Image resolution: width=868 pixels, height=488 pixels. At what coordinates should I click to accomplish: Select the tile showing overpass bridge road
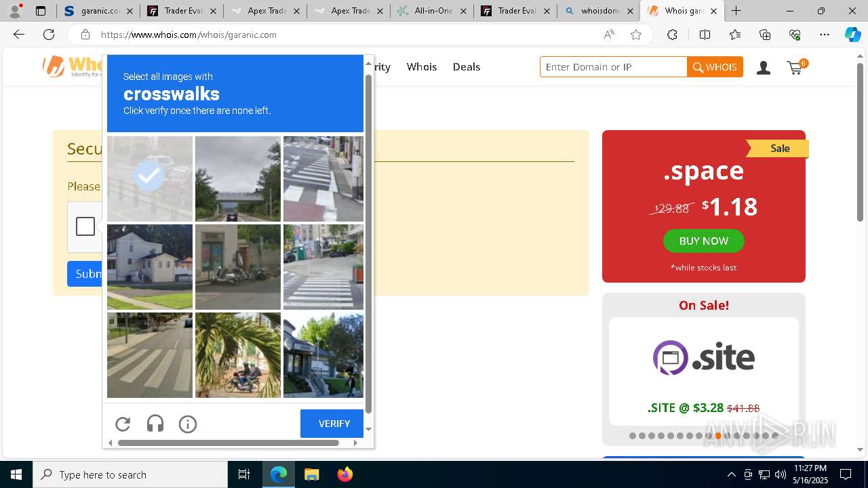238,179
